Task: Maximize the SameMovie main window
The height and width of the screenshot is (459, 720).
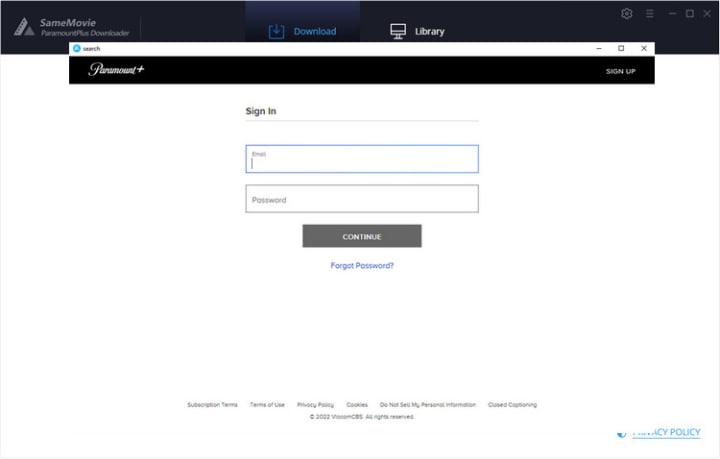Action: click(690, 14)
